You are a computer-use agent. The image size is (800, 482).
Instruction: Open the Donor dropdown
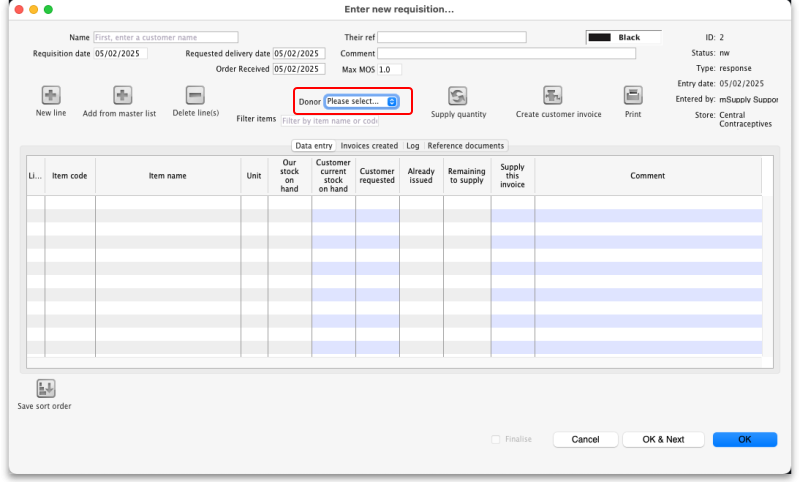(x=361, y=101)
